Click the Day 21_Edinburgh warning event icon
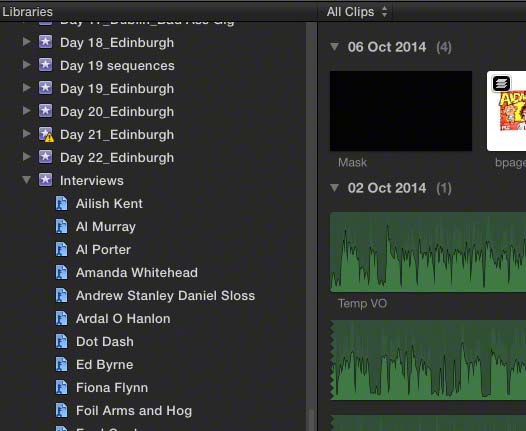The width and height of the screenshot is (526, 431). point(46,134)
